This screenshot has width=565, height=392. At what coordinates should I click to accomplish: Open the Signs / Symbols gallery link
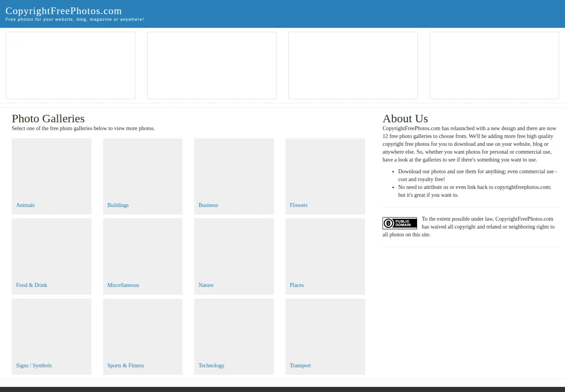[x=34, y=365]
